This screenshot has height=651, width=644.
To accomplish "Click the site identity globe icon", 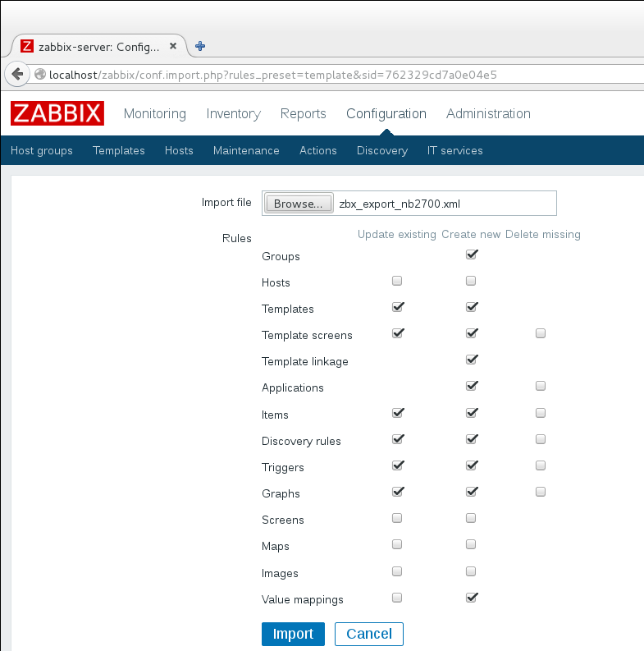I will tap(40, 75).
